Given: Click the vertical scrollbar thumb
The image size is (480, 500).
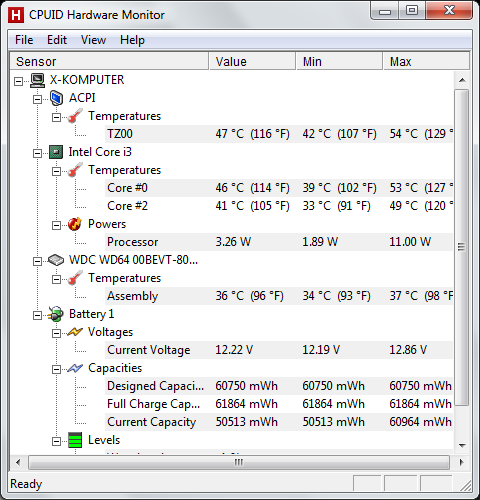Looking at the screenshot, I should (x=462, y=247).
